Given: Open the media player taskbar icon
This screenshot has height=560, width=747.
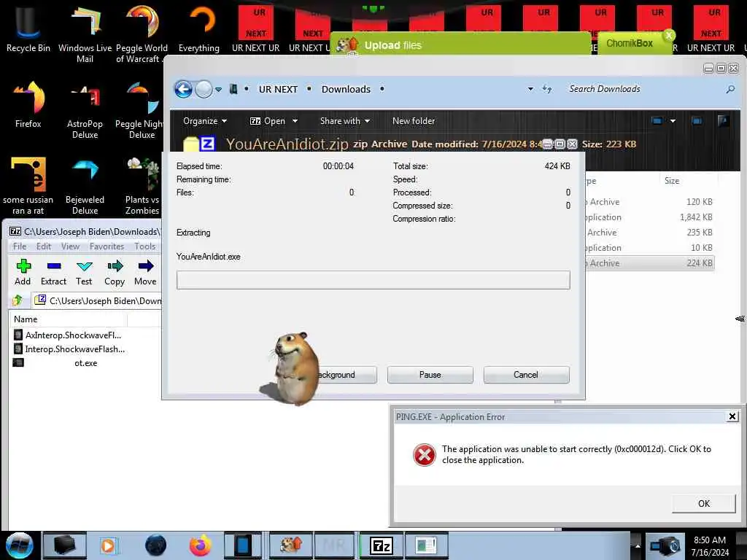Looking at the screenshot, I should tap(108, 545).
